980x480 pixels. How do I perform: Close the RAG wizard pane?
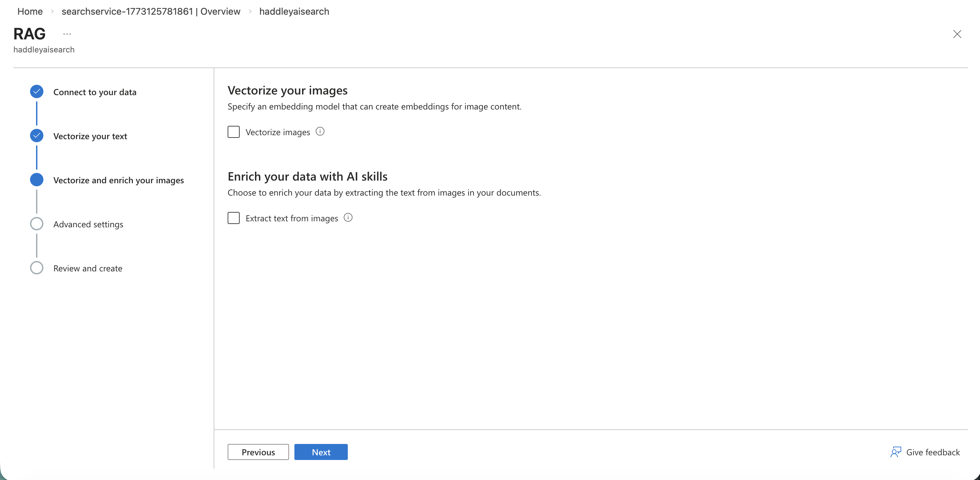[958, 34]
